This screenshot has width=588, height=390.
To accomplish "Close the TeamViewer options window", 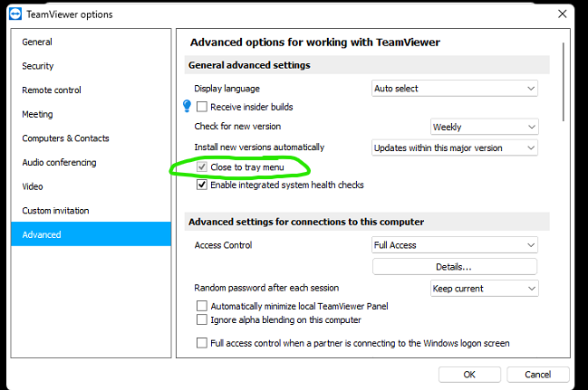I will [562, 14].
